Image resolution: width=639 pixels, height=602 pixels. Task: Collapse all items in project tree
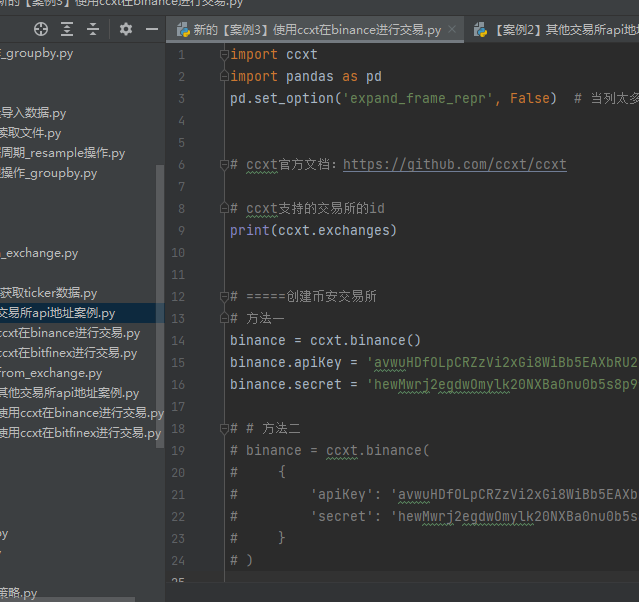[x=93, y=30]
